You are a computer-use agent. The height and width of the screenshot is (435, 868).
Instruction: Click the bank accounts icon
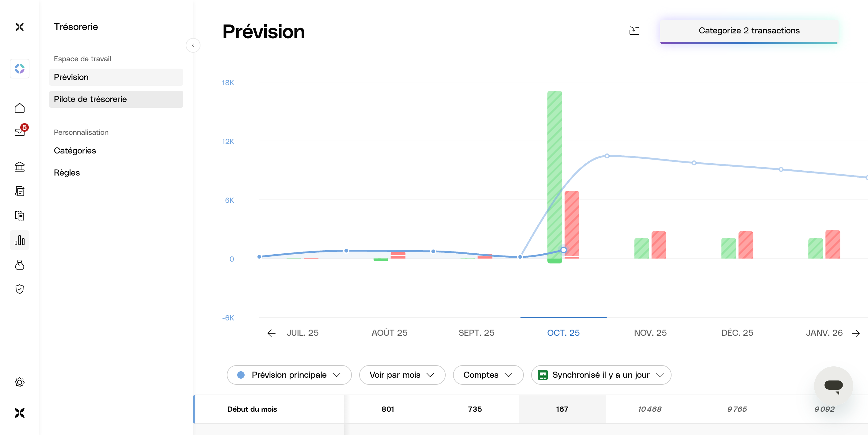(x=20, y=167)
